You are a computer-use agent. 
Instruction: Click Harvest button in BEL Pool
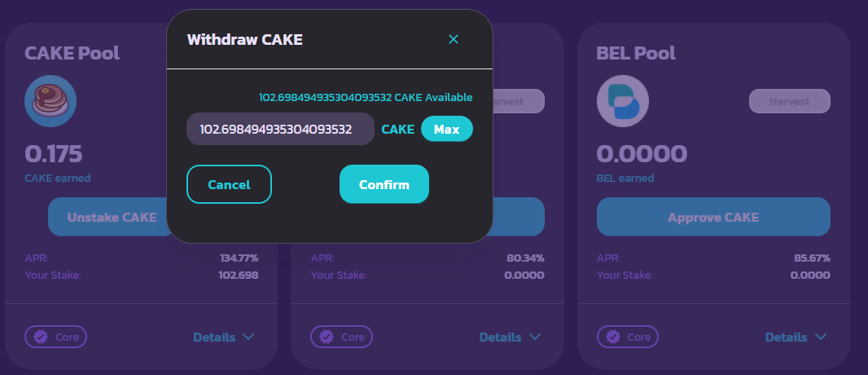[789, 101]
